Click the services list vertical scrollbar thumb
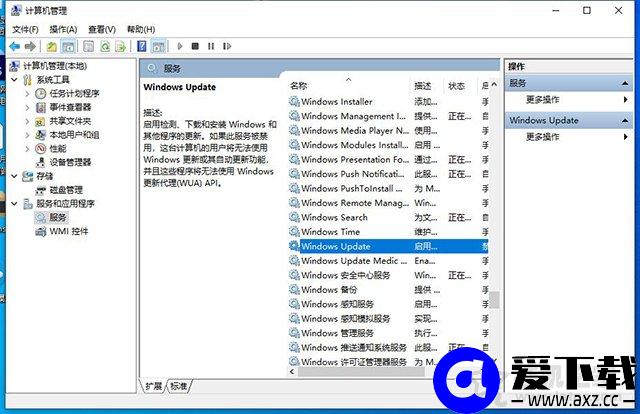Image resolution: width=640 pixels, height=414 pixels. tap(494, 300)
